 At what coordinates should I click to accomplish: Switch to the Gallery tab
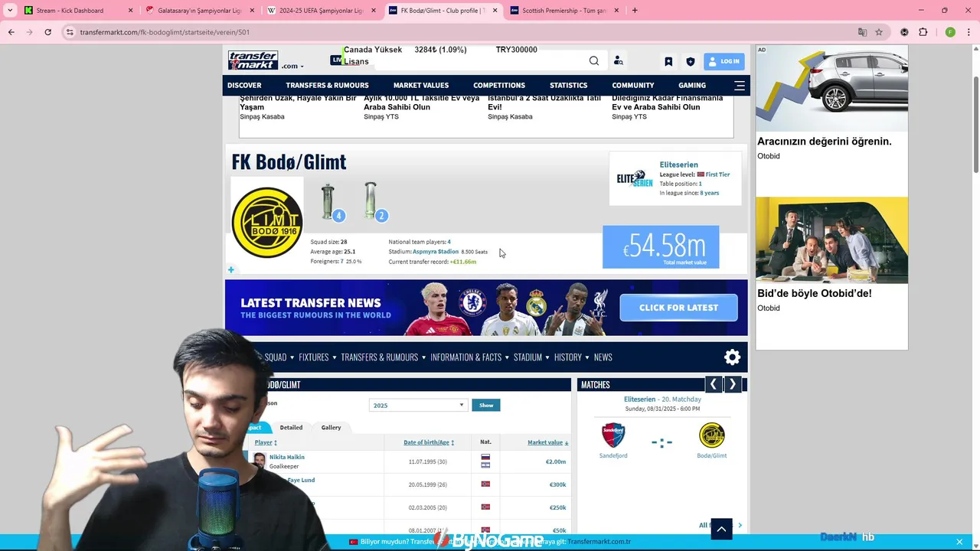coord(332,428)
